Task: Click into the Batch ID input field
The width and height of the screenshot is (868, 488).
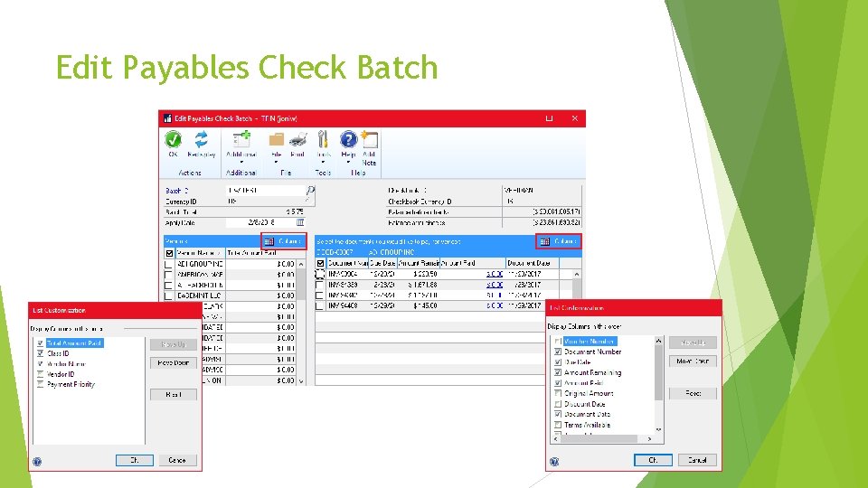Action: [266, 191]
